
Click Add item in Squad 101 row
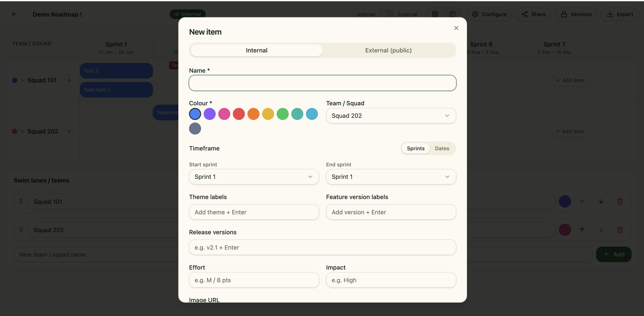569,80
